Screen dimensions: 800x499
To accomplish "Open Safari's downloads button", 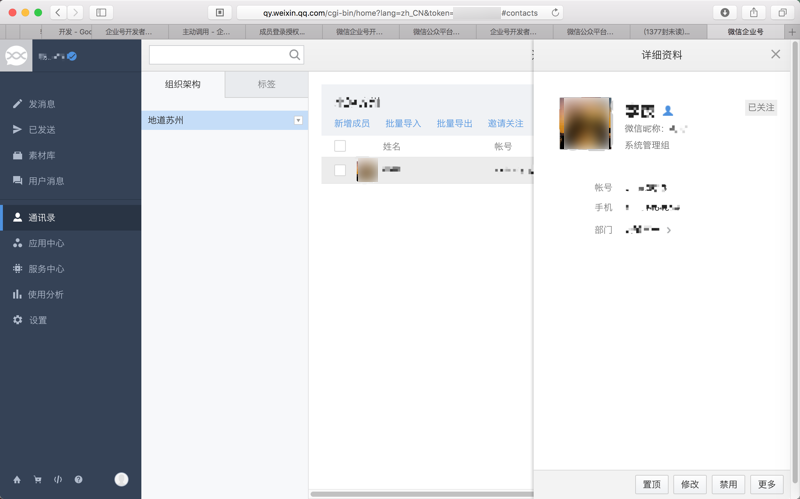I will 724,12.
